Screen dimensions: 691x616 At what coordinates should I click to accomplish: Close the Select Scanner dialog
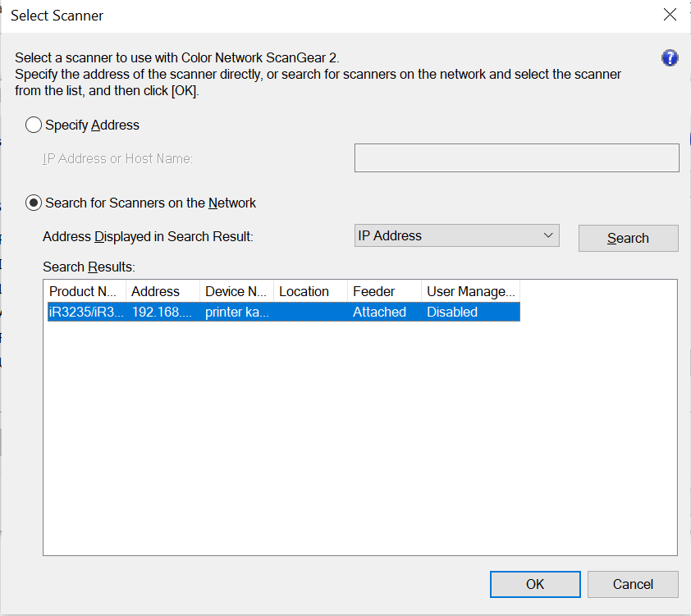670,16
